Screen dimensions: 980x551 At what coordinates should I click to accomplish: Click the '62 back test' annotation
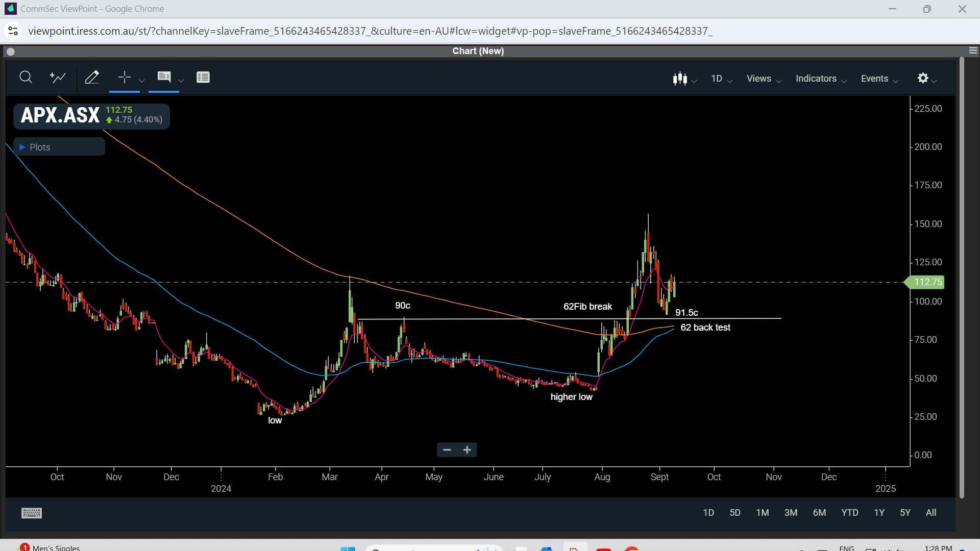[705, 328]
